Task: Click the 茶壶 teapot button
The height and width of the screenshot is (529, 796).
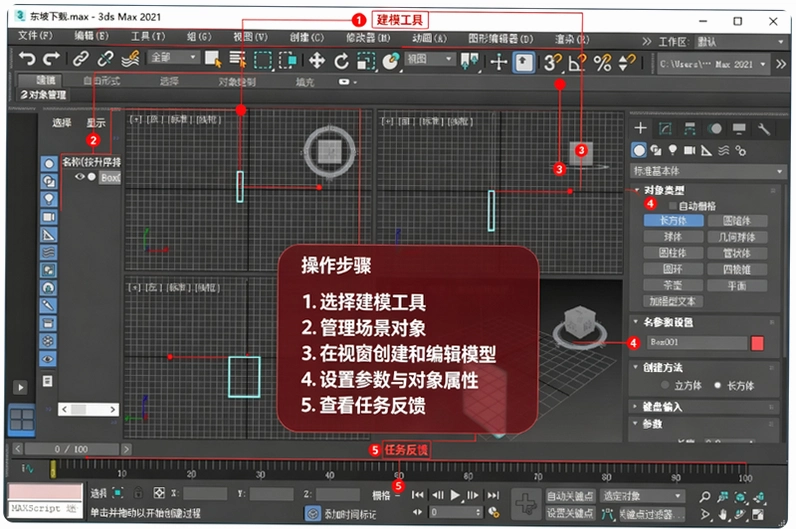Action: [673, 285]
